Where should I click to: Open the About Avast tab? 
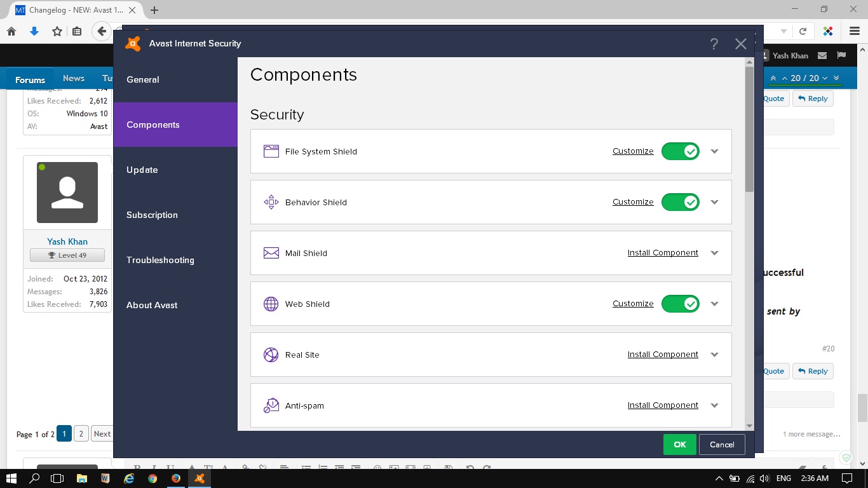pyautogui.click(x=175, y=305)
